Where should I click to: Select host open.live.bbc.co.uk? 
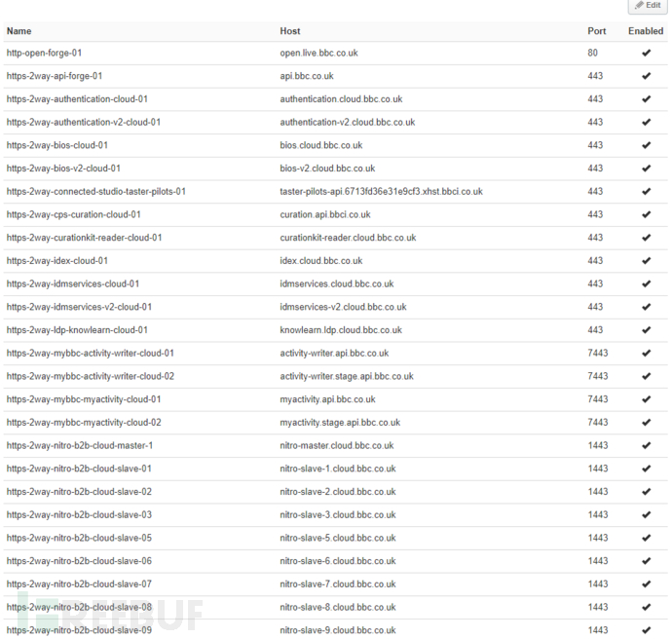pyautogui.click(x=318, y=54)
